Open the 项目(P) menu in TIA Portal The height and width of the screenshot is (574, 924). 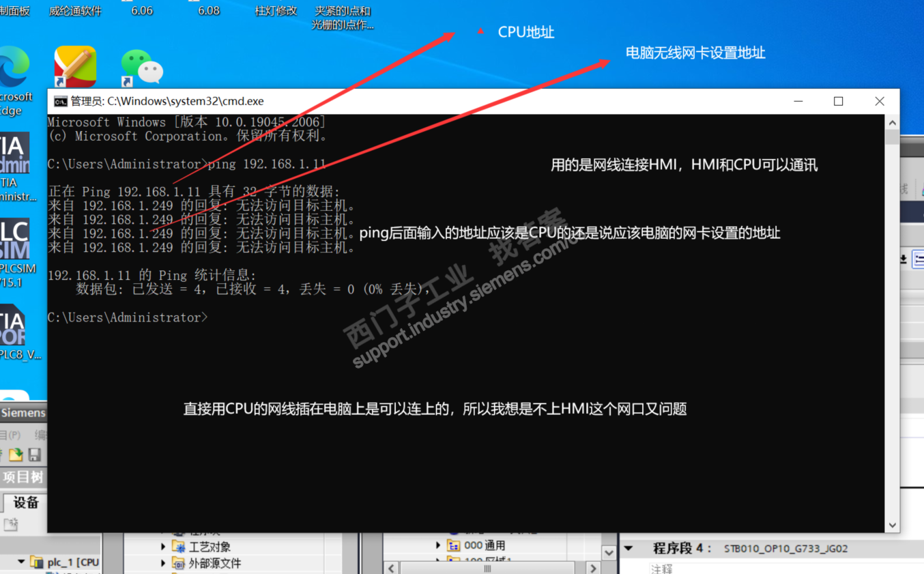tap(12, 435)
